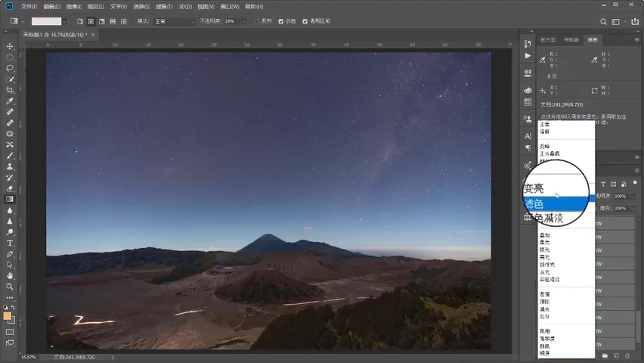The height and width of the screenshot is (363, 644).
Task: Click the 不透明度 18% input field
Action: (231, 21)
